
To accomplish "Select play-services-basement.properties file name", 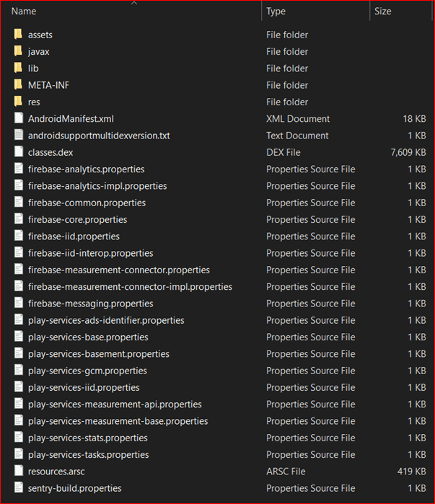I will point(99,354).
